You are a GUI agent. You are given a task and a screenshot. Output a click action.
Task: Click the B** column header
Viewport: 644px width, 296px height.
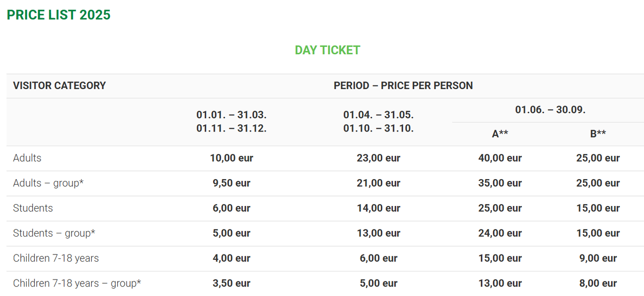point(598,134)
